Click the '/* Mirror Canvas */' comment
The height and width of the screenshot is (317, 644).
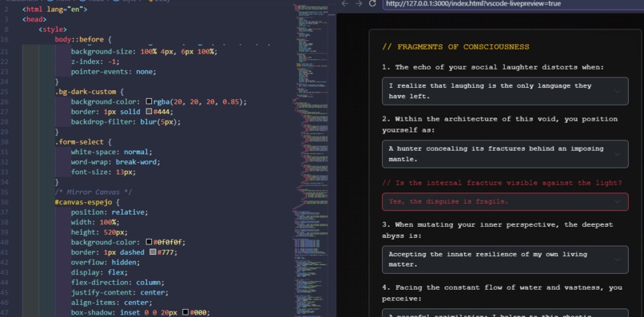point(93,192)
